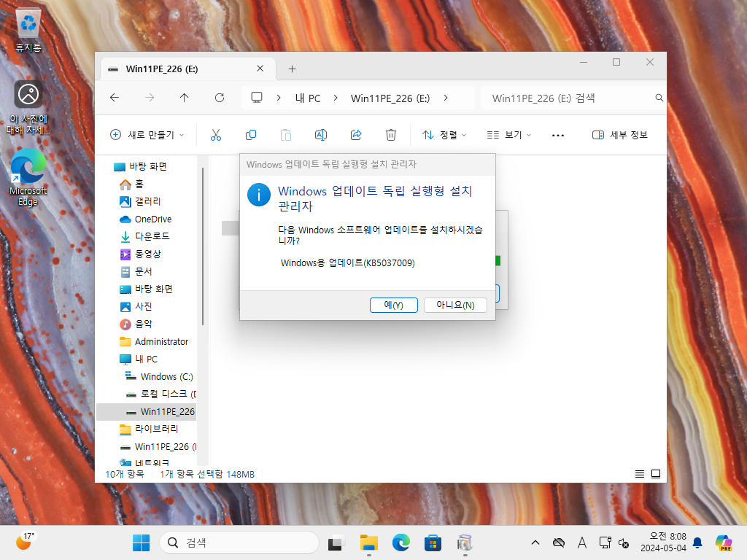Click the forward navigation arrow
The height and width of the screenshot is (560, 747).
point(150,98)
